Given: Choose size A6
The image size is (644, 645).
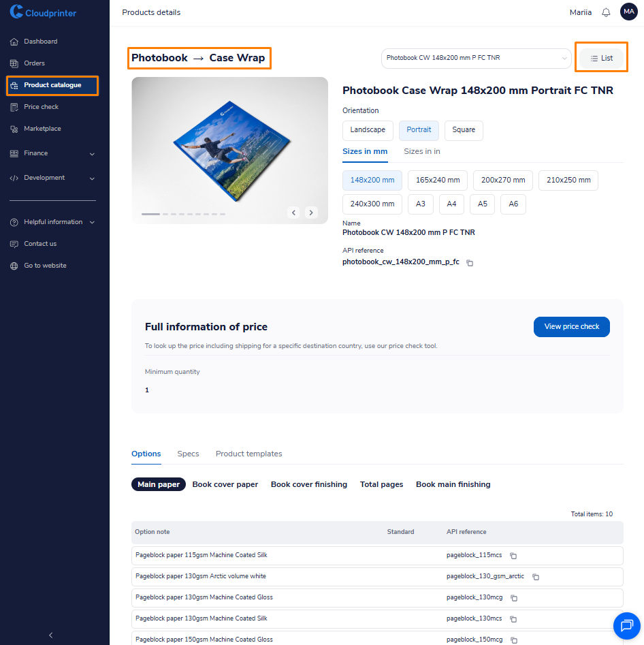Looking at the screenshot, I should [x=513, y=204].
